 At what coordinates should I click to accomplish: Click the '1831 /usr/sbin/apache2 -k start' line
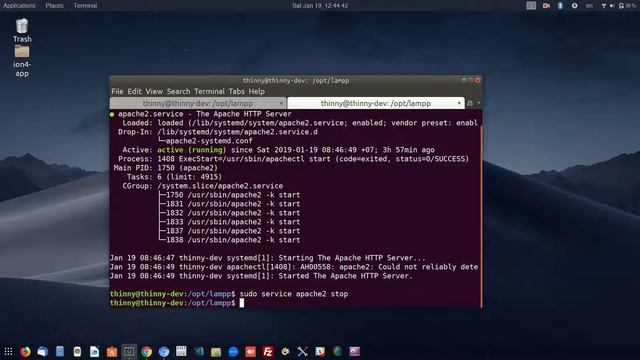tap(233, 204)
